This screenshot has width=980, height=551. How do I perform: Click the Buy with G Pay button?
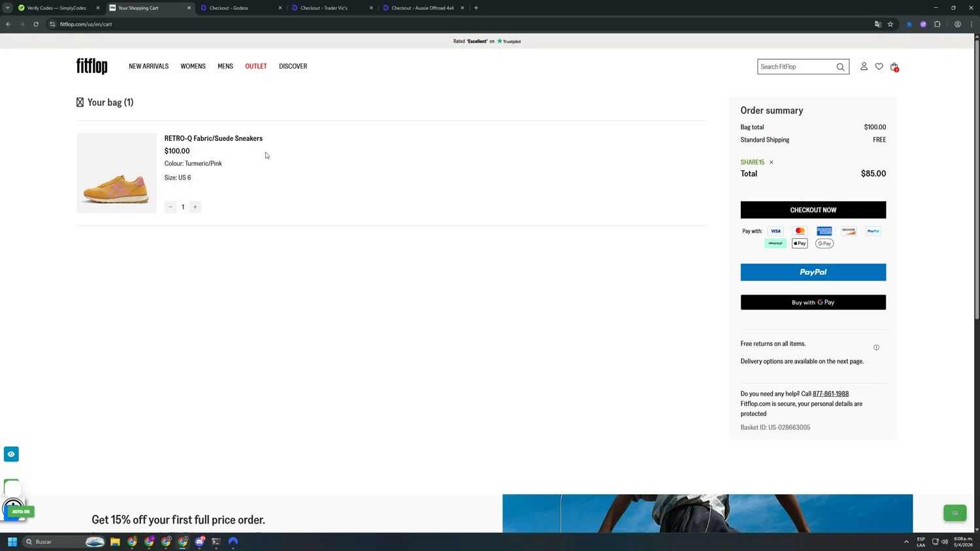point(813,302)
